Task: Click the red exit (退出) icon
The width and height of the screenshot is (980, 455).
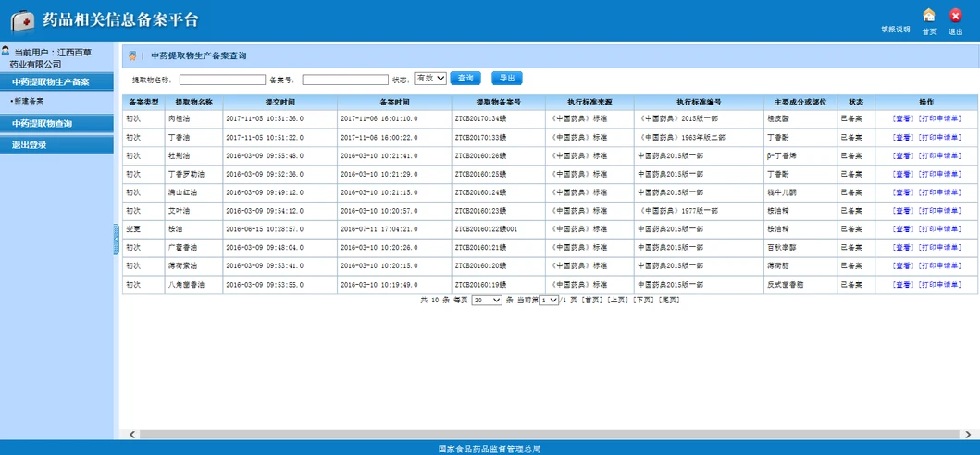Action: 956,16
